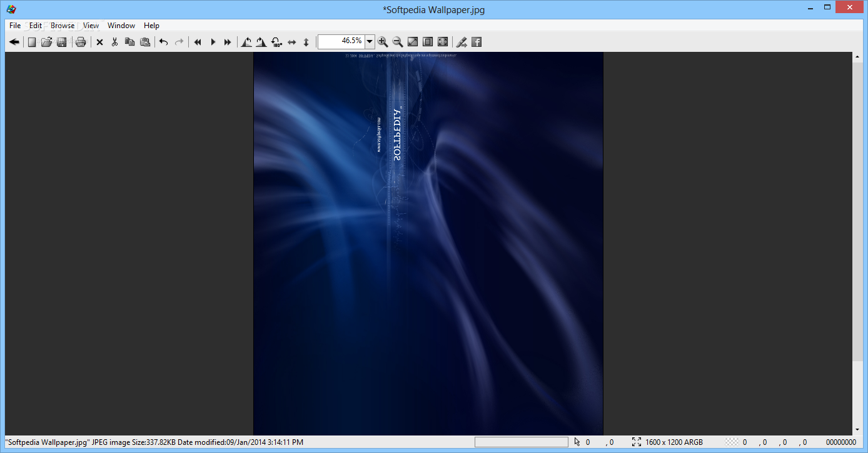Viewport: 868px width, 453px height.
Task: Undo the last action
Action: [164, 42]
